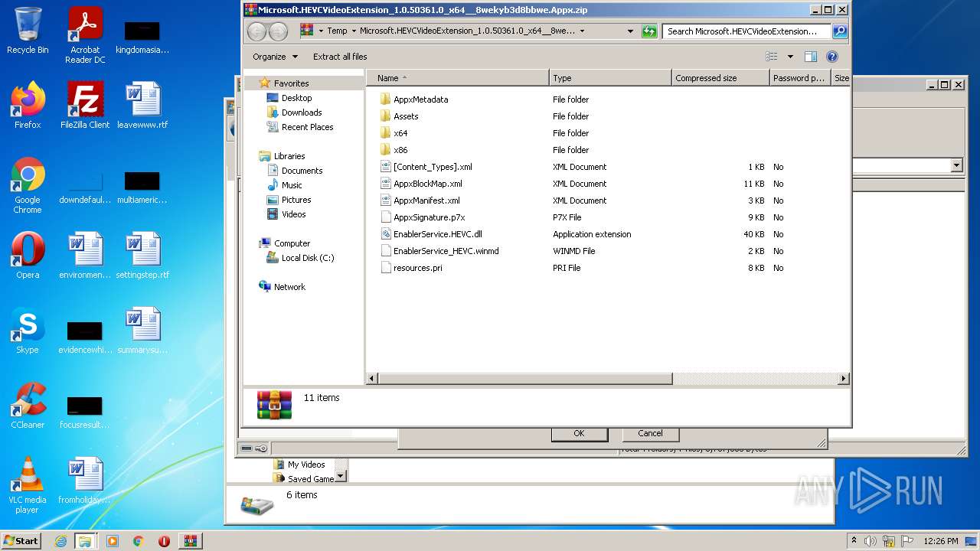
Task: Change view with the views icon
Action: click(x=772, y=57)
